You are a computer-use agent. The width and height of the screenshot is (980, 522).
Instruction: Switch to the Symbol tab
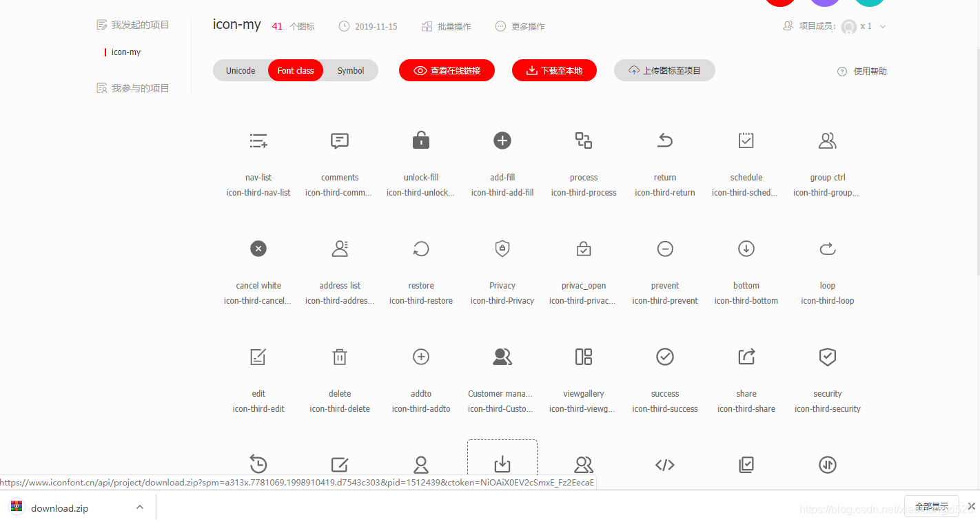pyautogui.click(x=351, y=70)
